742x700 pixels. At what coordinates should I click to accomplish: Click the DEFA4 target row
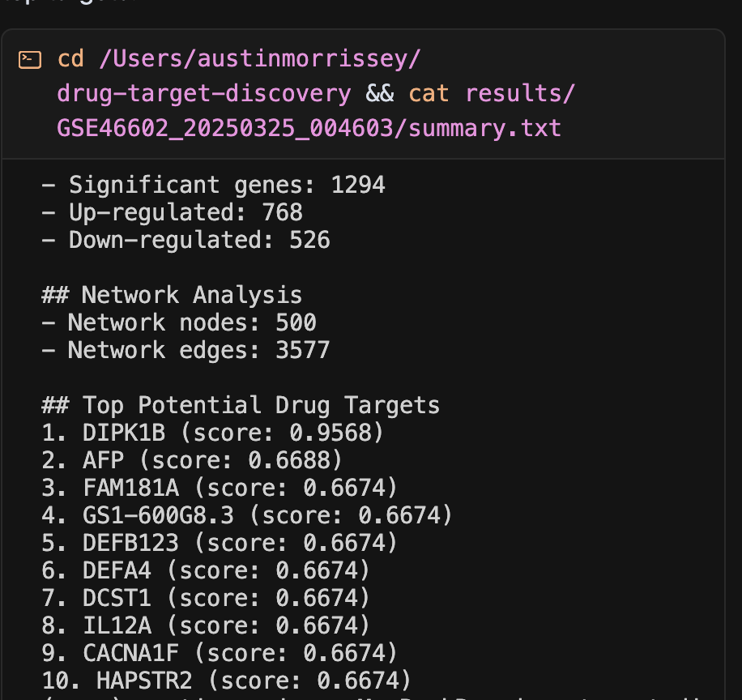pyautogui.click(x=206, y=570)
